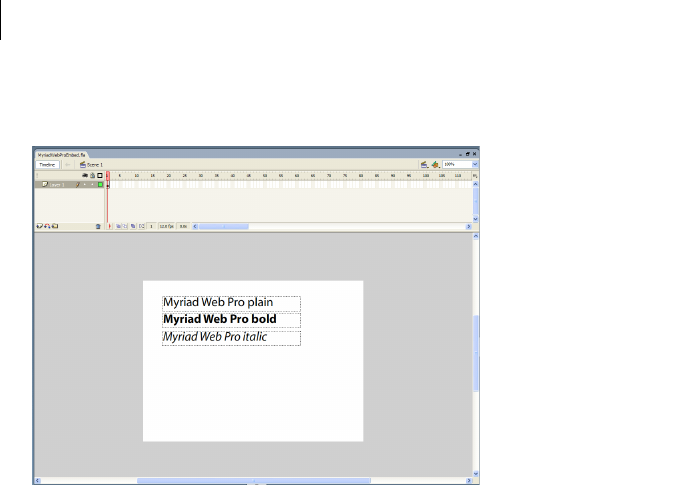
Task: Click the stage vertical scrollbar up arrow
Action: click(x=476, y=236)
